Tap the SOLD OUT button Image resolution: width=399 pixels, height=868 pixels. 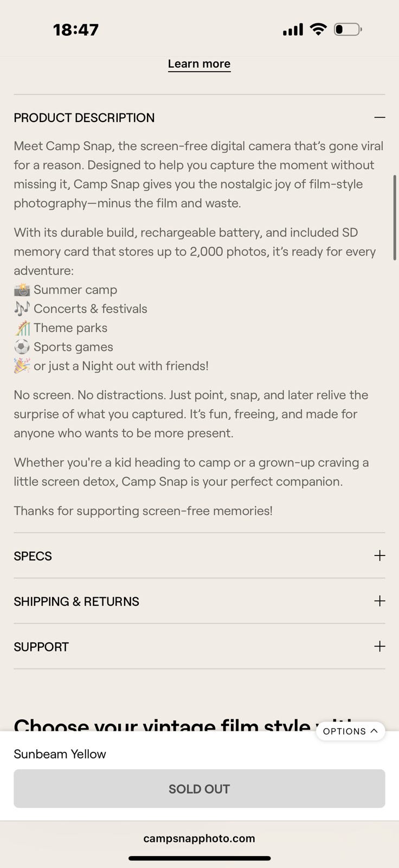point(200,789)
